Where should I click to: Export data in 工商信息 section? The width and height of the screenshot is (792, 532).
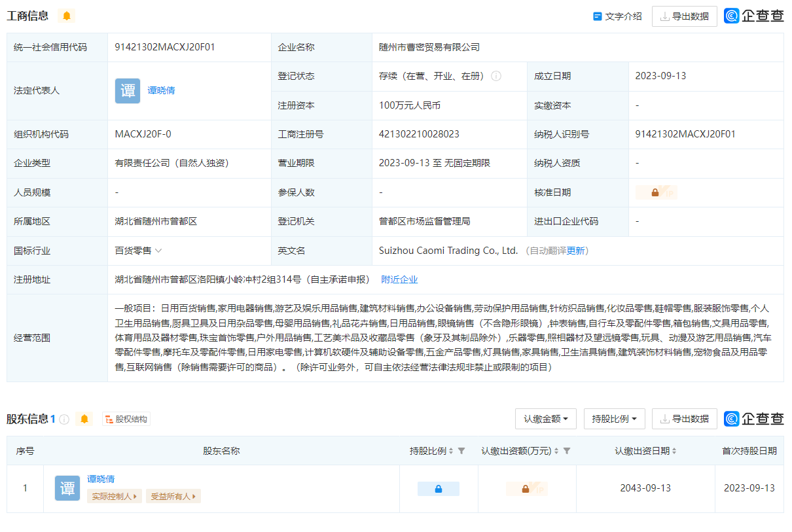pos(684,16)
